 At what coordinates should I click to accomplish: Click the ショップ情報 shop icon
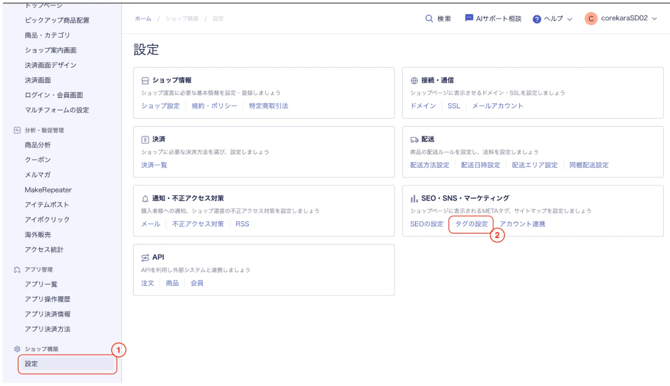tap(145, 80)
